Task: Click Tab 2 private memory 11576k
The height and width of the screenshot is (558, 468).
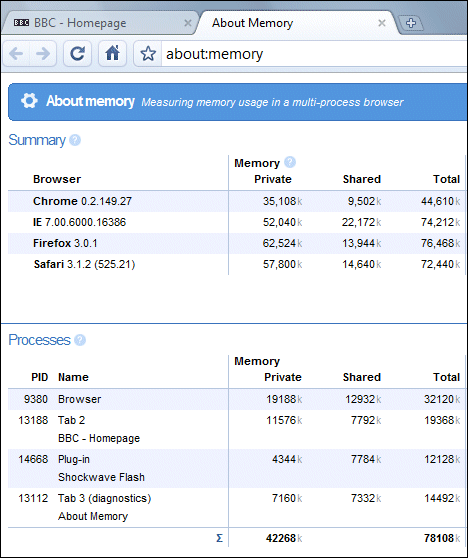Action: tap(284, 420)
